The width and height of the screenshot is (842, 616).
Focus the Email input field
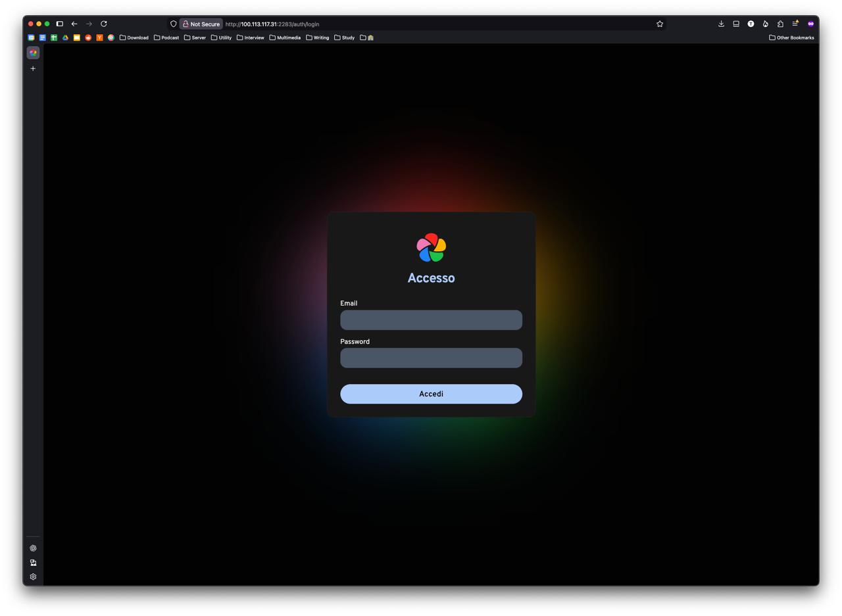[431, 320]
